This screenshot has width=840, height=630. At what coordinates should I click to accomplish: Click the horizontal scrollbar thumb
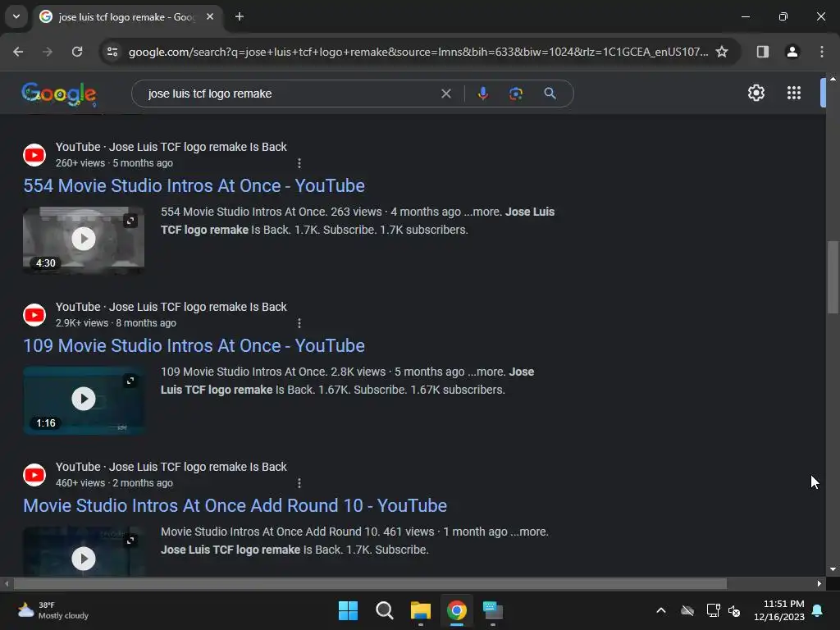[x=370, y=584]
